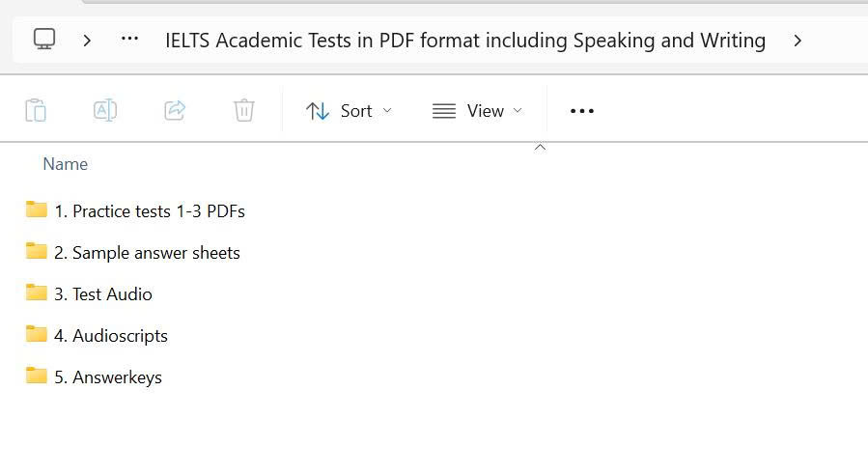The height and width of the screenshot is (474, 868).
Task: Expand chevron after the IELTS folder path
Action: point(798,40)
